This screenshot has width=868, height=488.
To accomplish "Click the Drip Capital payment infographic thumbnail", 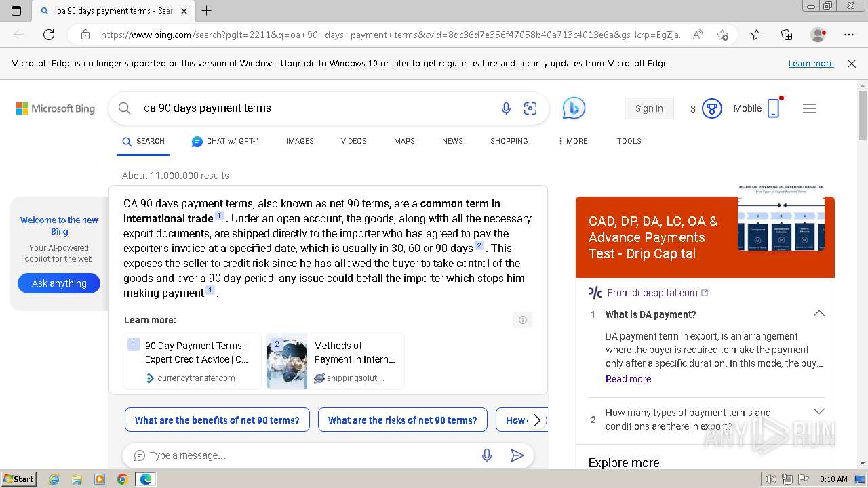I will click(781, 218).
